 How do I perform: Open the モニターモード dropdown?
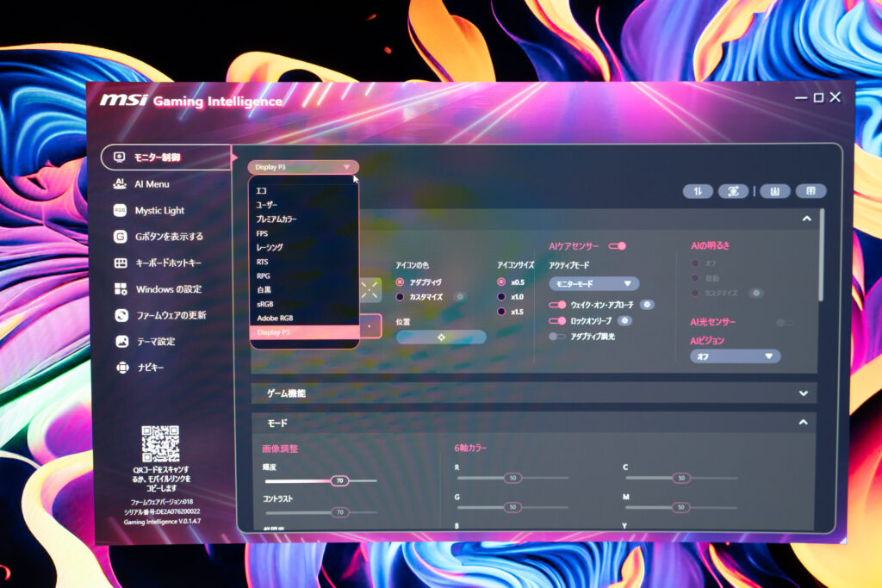593,284
